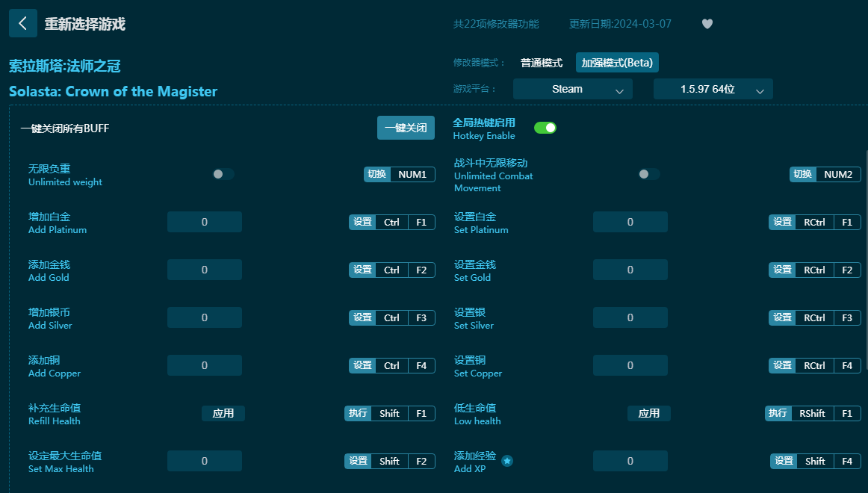Image resolution: width=868 pixels, height=493 pixels.
Task: Click 设置 button for Set Platinum
Action: click(782, 222)
